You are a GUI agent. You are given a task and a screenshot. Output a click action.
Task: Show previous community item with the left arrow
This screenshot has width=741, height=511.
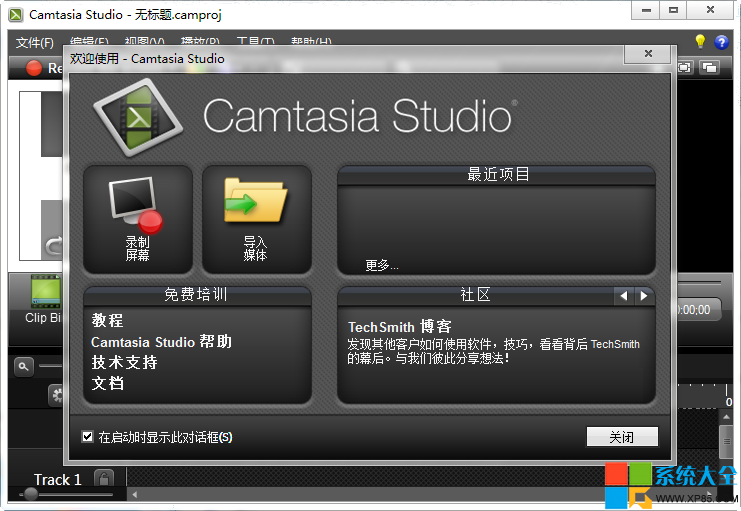624,295
